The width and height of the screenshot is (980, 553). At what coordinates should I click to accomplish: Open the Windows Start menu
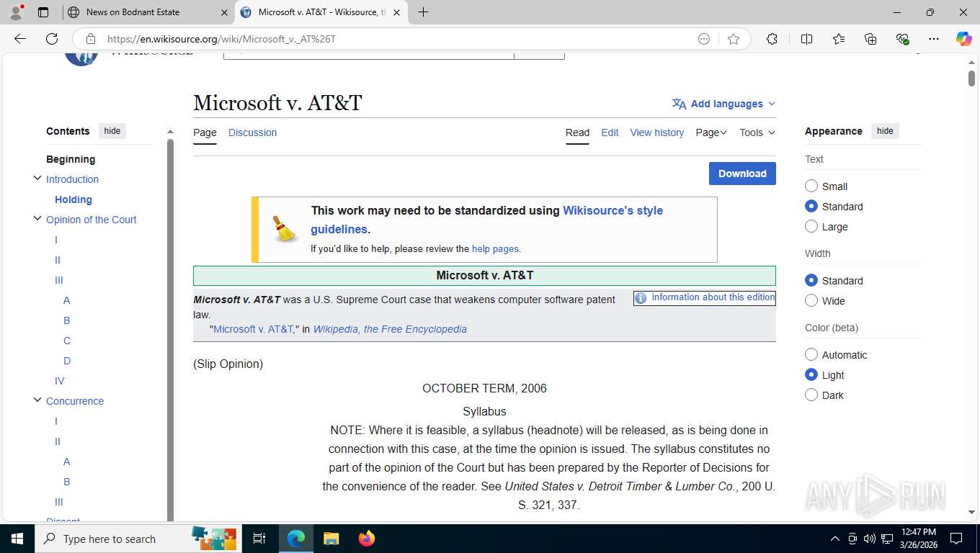[x=17, y=539]
